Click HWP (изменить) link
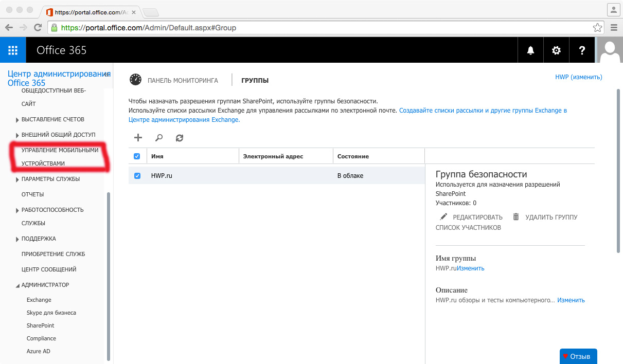The height and width of the screenshot is (364, 623). tap(578, 77)
